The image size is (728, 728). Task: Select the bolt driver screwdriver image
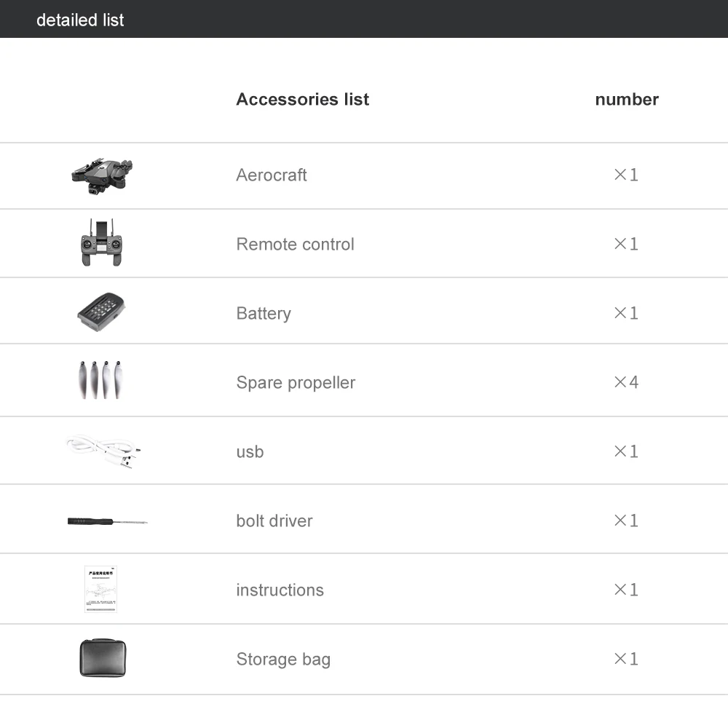(107, 521)
